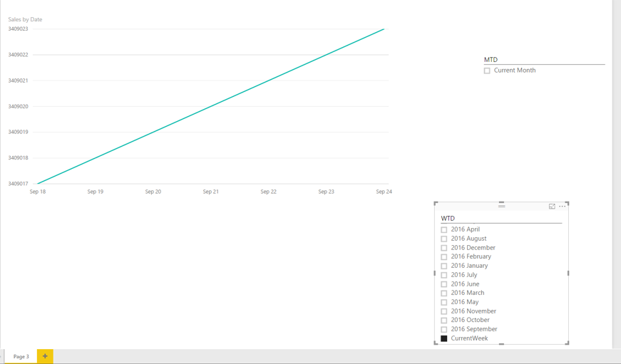Check the 2016 August checkbox
This screenshot has height=364, width=621.
coord(444,239)
